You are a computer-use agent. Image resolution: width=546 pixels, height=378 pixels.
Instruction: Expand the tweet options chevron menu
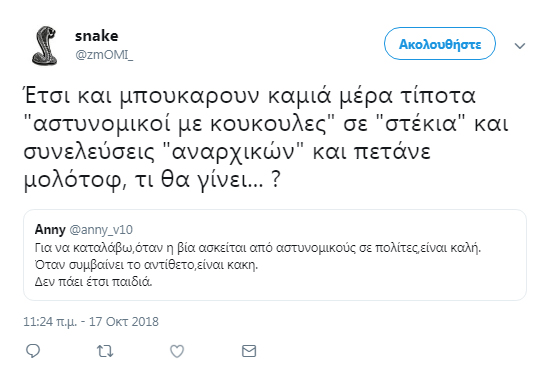pyautogui.click(x=520, y=46)
